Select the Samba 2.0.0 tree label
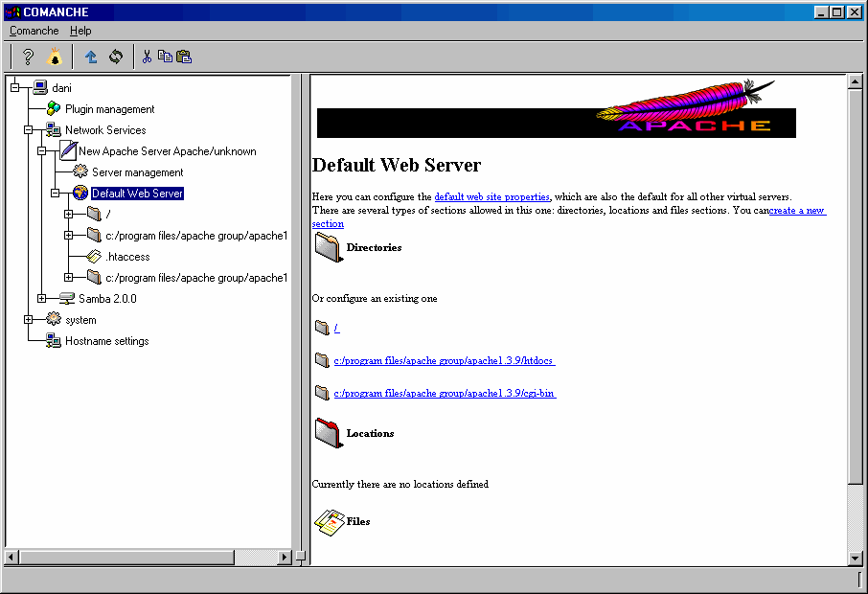This screenshot has width=868, height=594. point(107,299)
